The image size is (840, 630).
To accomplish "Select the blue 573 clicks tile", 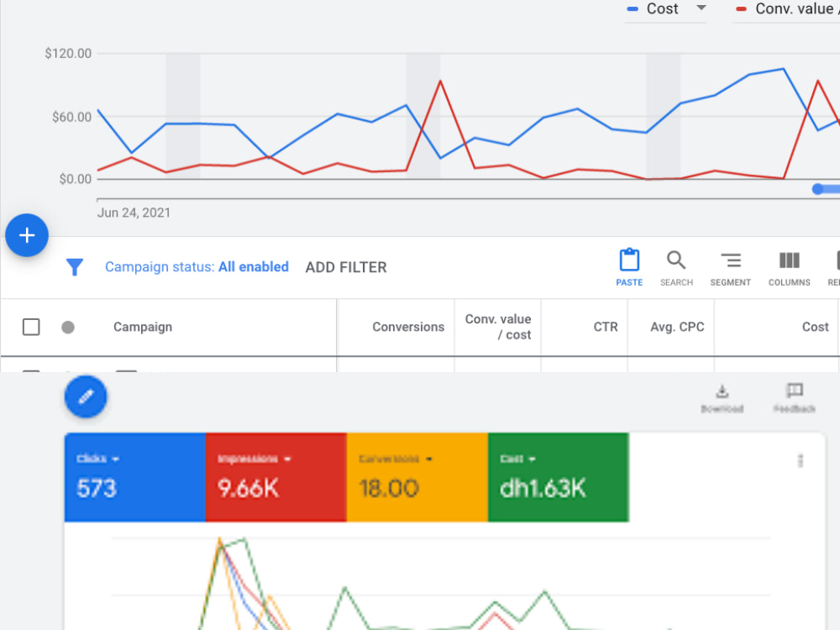I will pos(135,477).
